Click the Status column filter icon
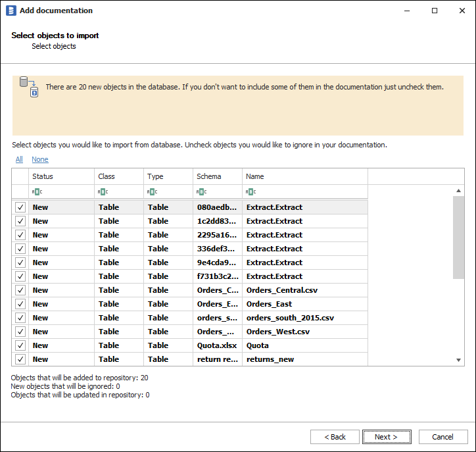The width and height of the screenshot is (476, 452). click(37, 192)
